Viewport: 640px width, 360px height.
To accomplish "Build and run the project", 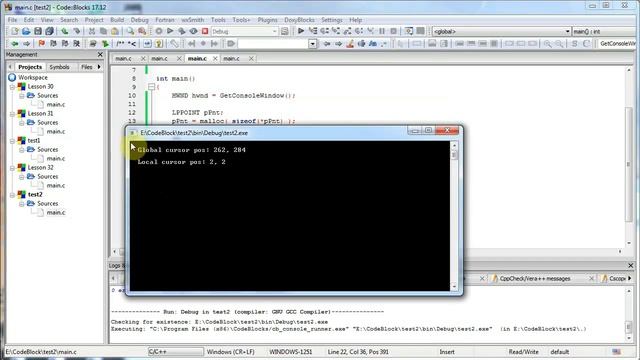I will pyautogui.click(x=182, y=31).
